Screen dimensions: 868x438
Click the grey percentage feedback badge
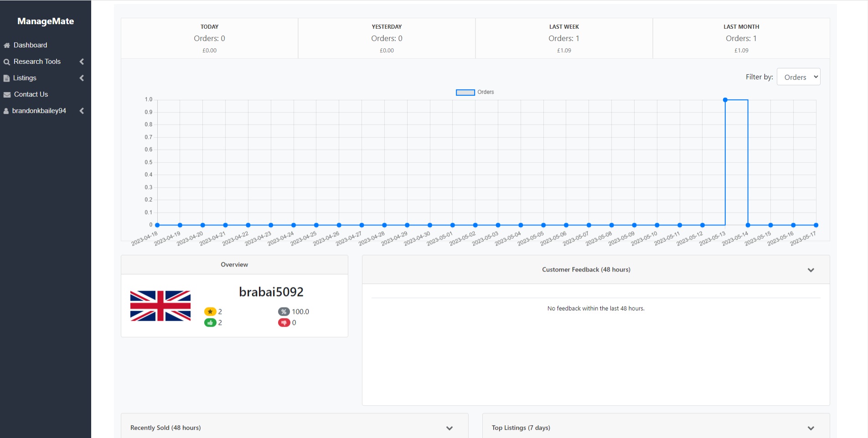pos(284,312)
